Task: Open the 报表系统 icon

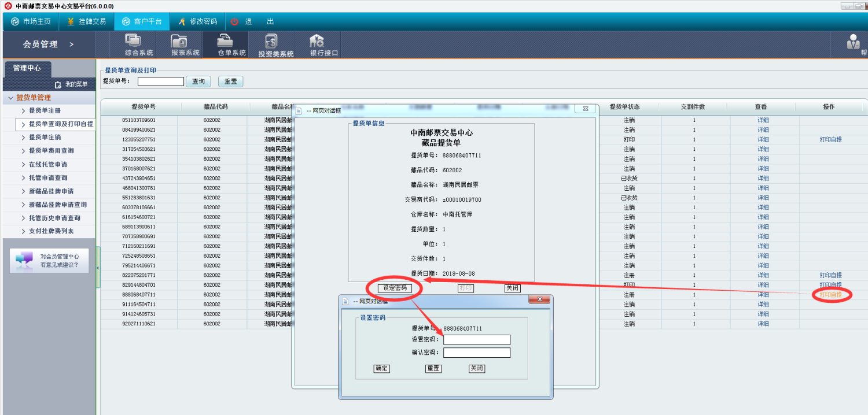Action: (x=179, y=41)
